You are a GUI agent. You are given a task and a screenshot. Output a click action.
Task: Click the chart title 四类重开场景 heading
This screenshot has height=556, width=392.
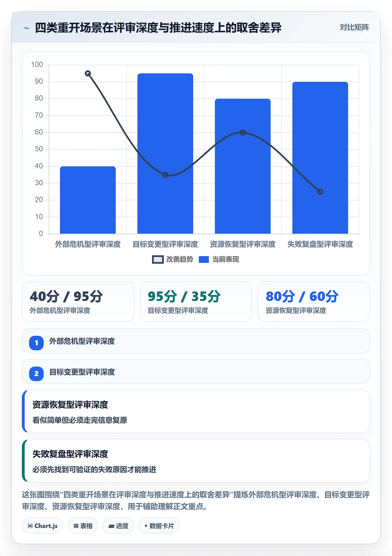[158, 28]
